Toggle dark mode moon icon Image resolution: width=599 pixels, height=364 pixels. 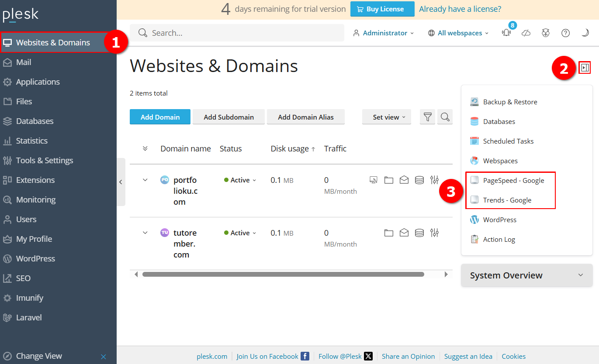[x=585, y=33]
